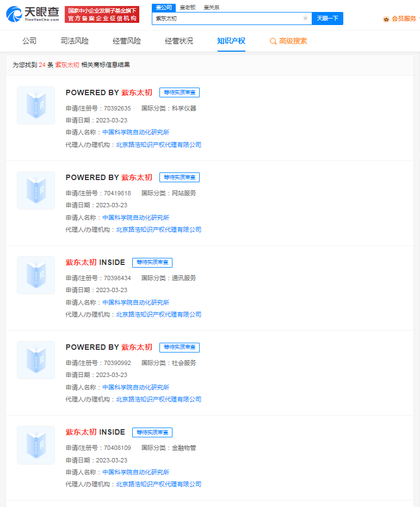Open trademark thumbnail for application 70419818
The height and width of the screenshot is (507, 420).
36,190
